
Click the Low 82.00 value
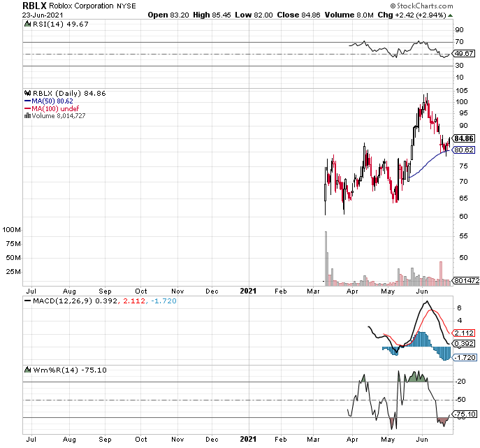point(254,15)
